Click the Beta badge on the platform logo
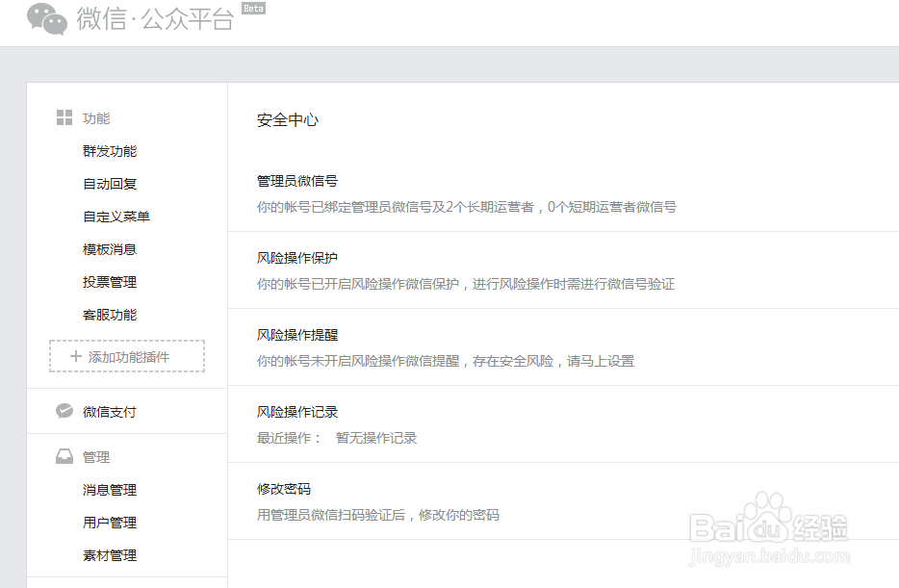This screenshot has height=588, width=899. [x=253, y=8]
